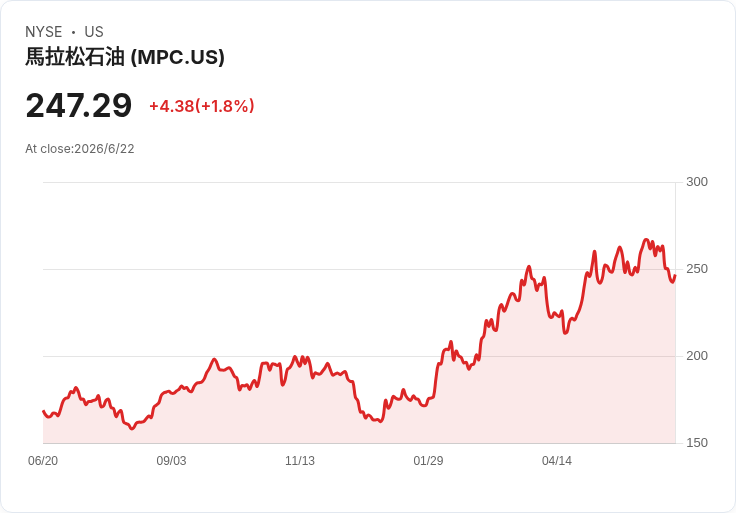Click the chart line's starting point at 06/20

[x=44, y=411]
